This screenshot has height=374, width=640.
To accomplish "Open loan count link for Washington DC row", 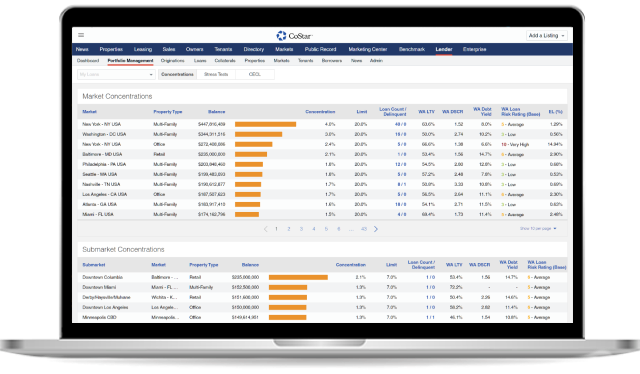I will pyautogui.click(x=400, y=134).
